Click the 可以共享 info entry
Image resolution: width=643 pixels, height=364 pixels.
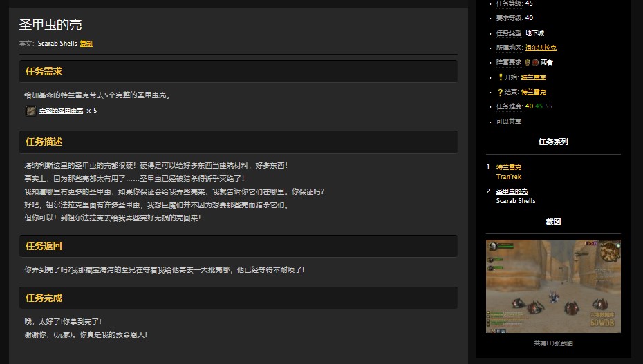pos(508,122)
